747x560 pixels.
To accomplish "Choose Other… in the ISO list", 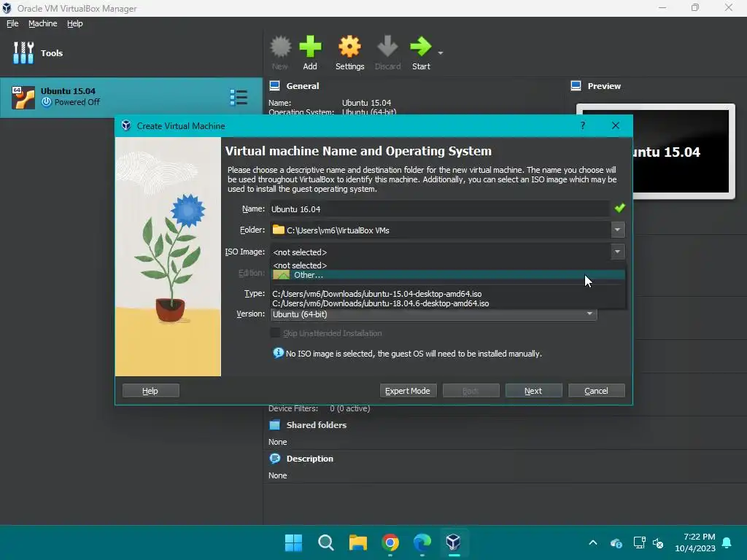I will coord(448,275).
